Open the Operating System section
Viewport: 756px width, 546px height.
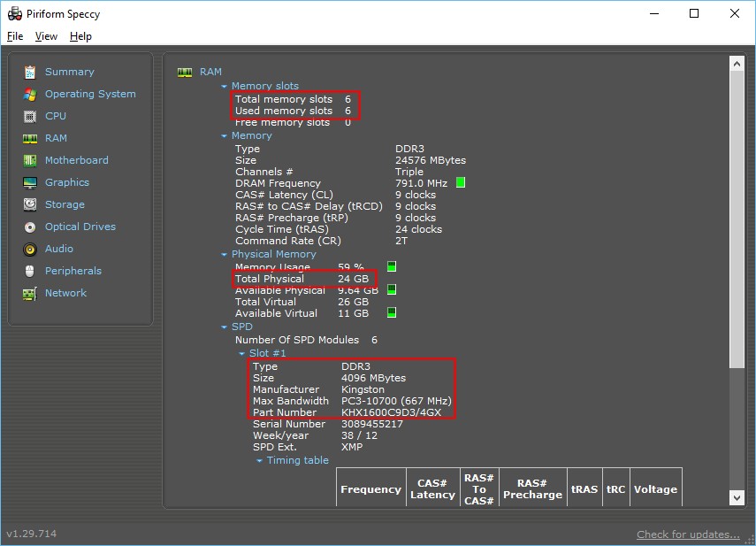(90, 94)
